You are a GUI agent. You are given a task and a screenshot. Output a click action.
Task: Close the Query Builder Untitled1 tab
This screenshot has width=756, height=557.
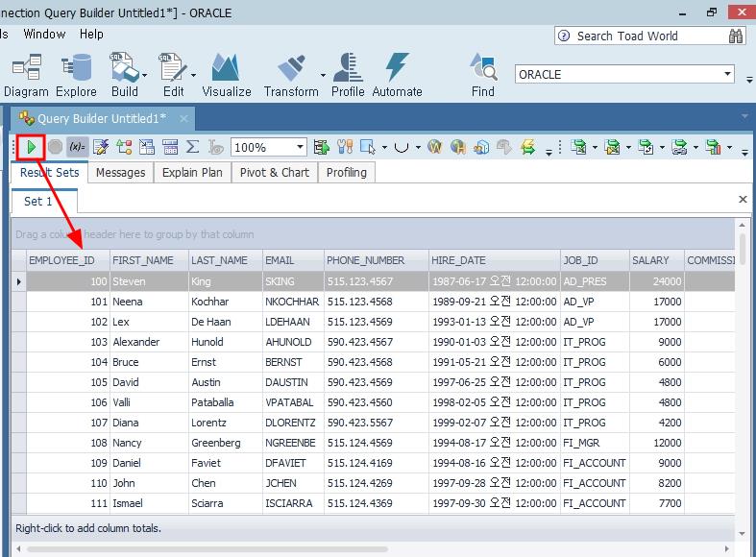184,118
